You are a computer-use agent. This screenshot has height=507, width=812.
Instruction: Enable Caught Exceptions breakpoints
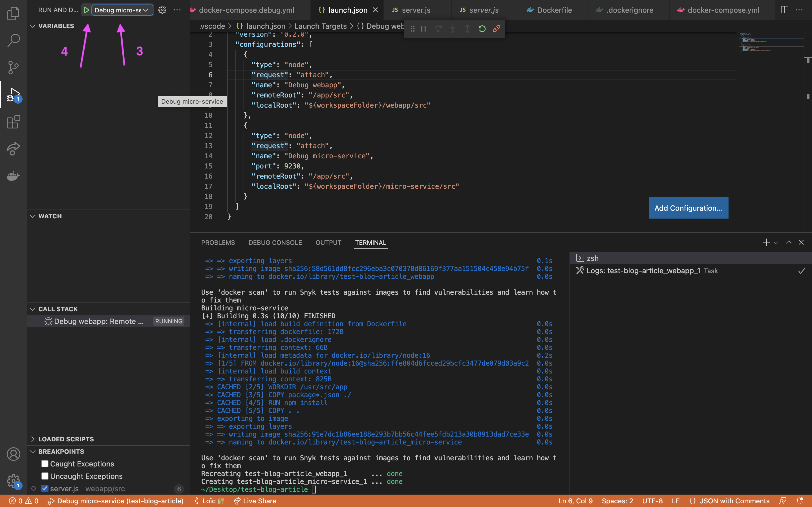coord(45,463)
